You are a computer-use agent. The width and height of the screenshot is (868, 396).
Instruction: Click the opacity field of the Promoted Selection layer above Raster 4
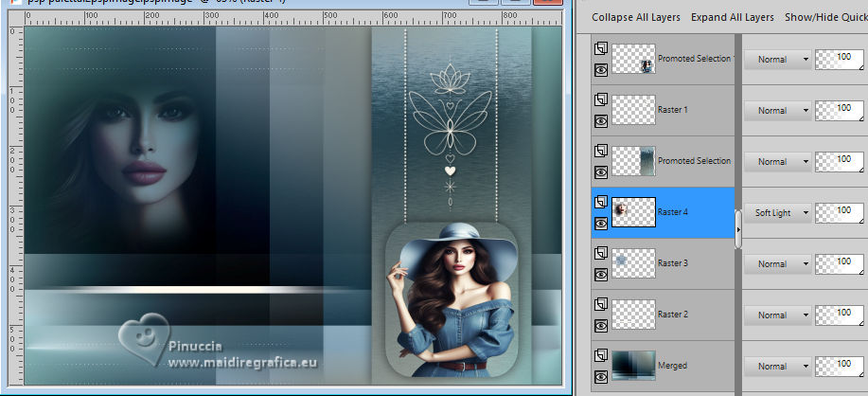click(840, 161)
